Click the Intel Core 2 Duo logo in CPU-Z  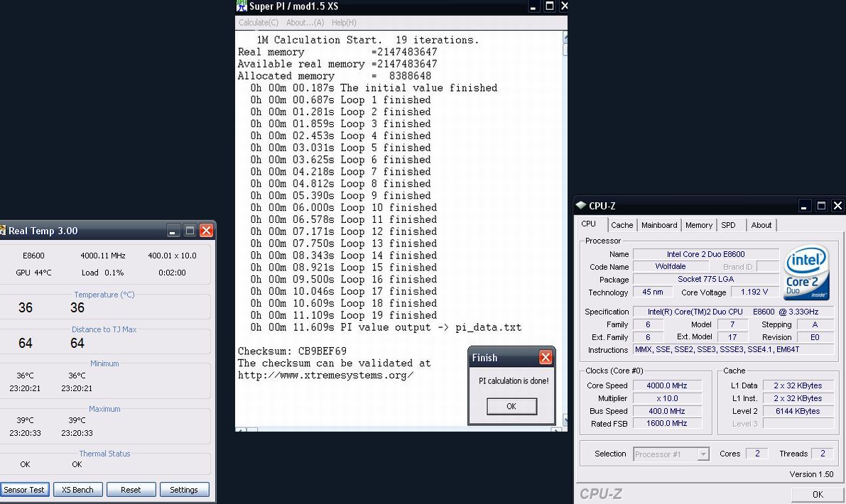coord(806,272)
